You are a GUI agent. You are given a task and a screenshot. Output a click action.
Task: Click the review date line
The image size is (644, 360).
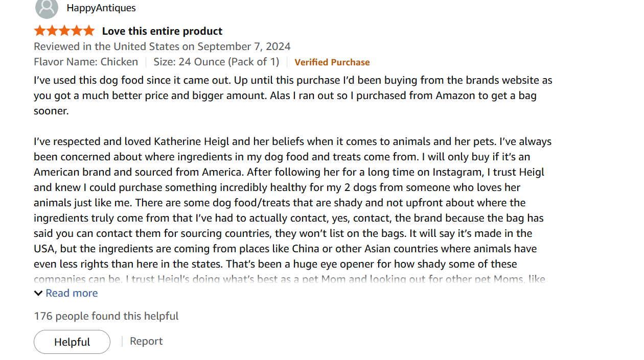pyautogui.click(x=162, y=46)
